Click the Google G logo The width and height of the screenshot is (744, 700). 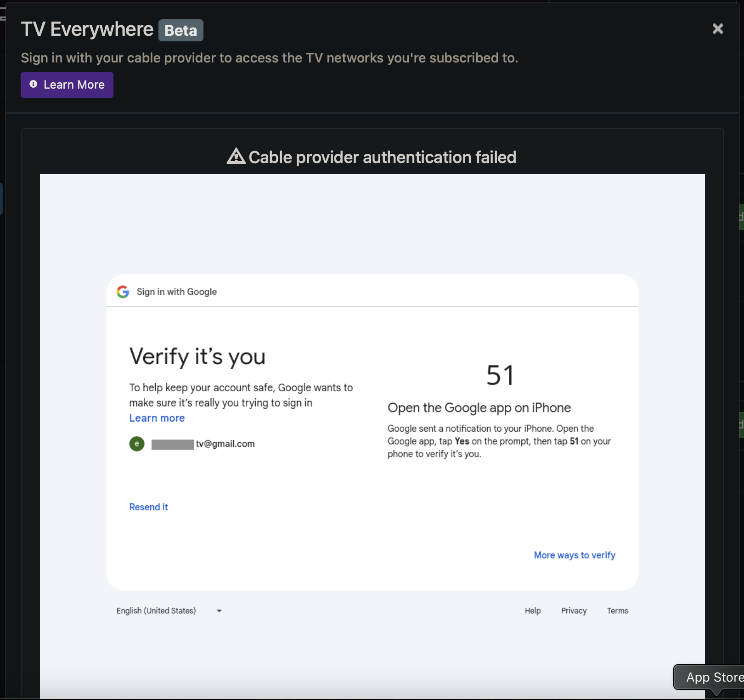pos(123,292)
